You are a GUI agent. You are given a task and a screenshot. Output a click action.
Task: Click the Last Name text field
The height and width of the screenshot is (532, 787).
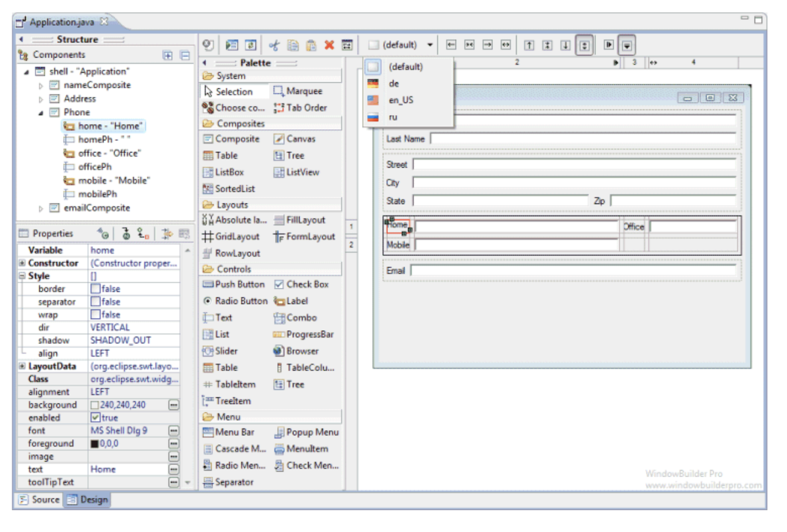[x=583, y=139]
